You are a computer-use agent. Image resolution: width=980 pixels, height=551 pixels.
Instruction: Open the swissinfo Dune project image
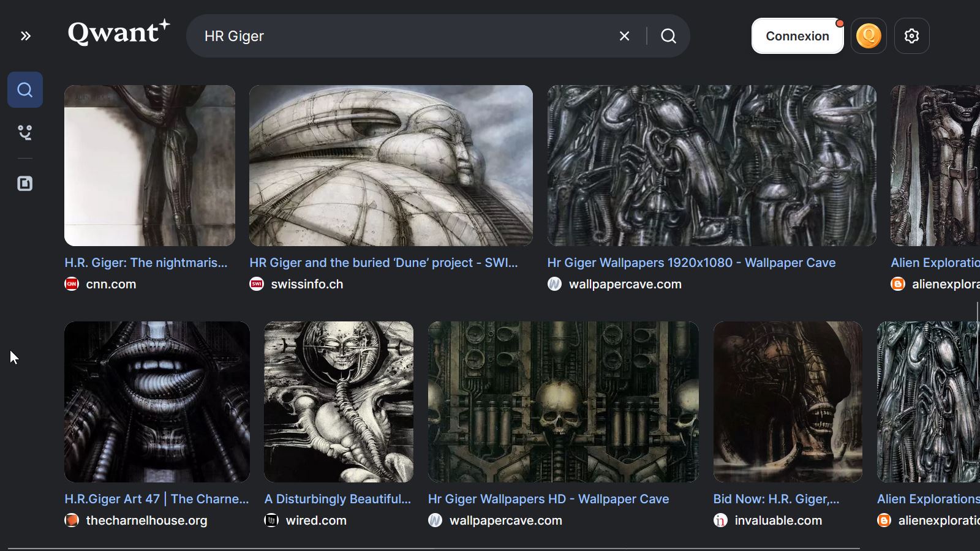tap(391, 165)
